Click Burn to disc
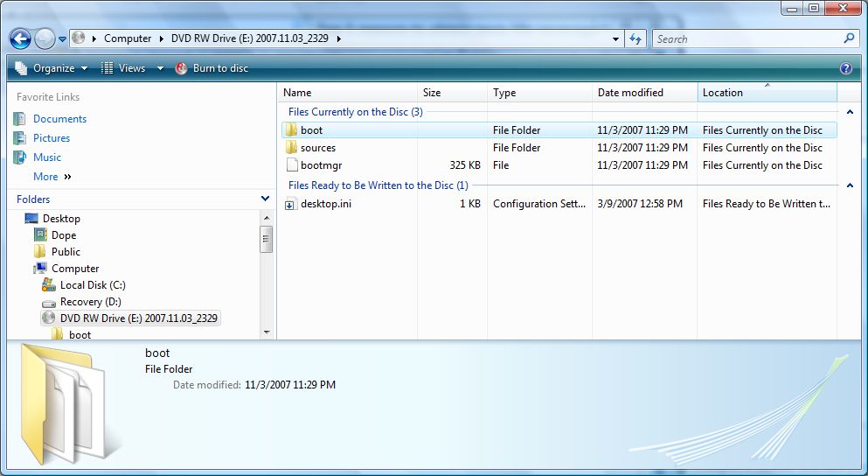 (212, 68)
